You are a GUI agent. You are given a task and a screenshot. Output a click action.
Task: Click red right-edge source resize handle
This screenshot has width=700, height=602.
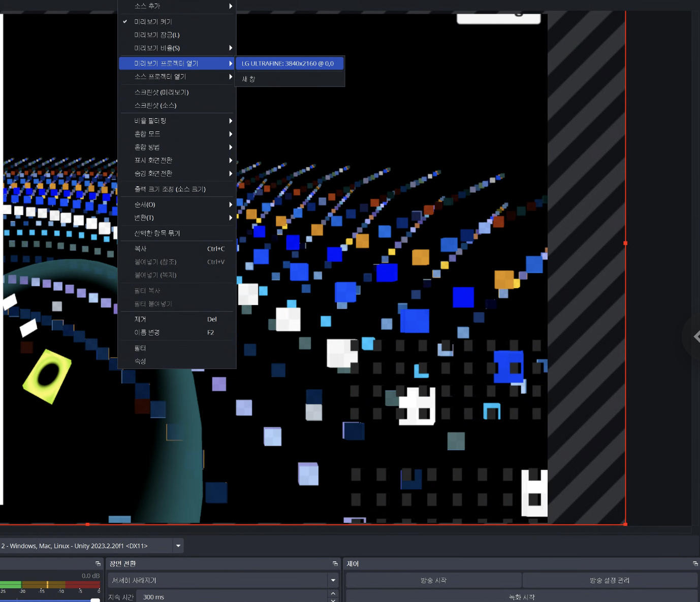pos(625,243)
